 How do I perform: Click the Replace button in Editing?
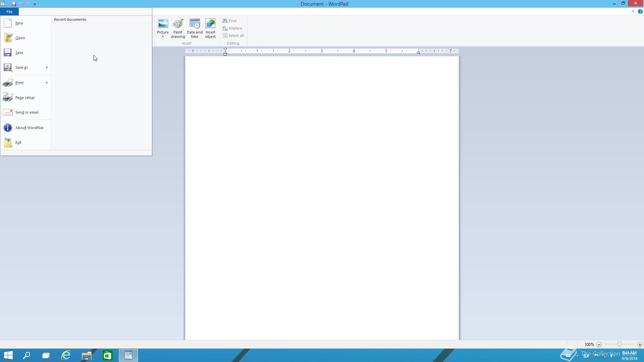click(232, 28)
